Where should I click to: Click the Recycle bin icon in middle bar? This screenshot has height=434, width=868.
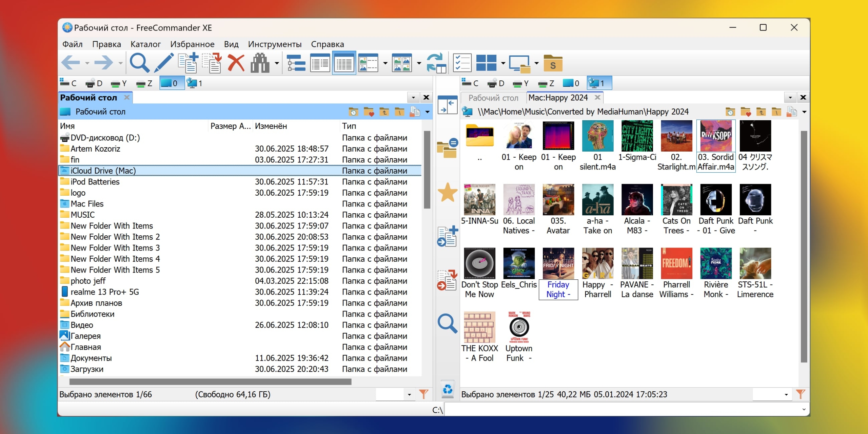pyautogui.click(x=448, y=389)
